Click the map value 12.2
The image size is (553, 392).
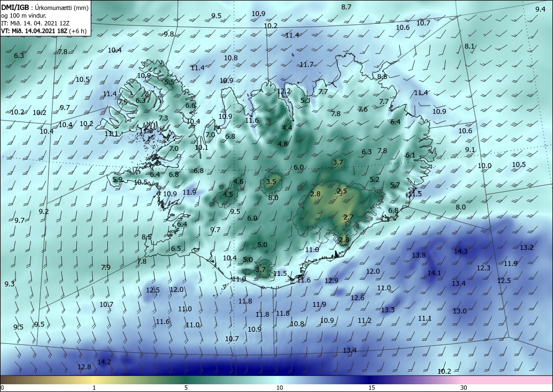tap(284, 91)
